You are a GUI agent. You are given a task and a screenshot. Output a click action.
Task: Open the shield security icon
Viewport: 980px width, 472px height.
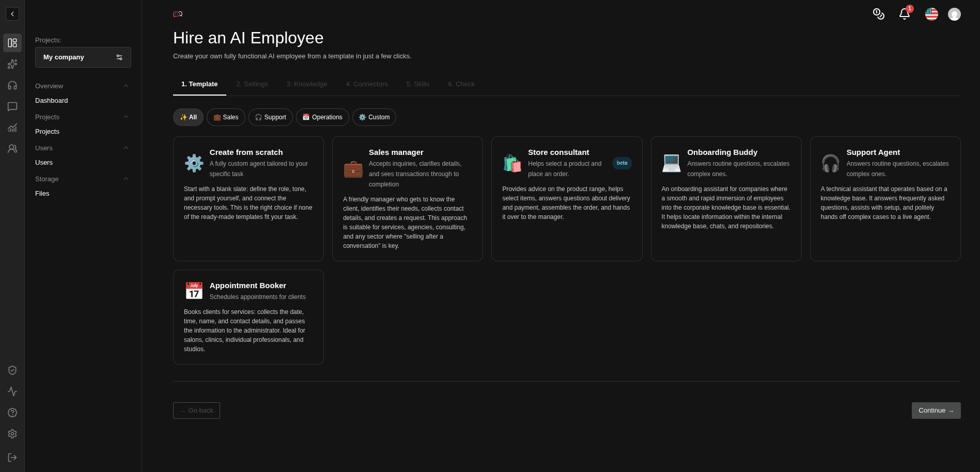(x=12, y=370)
